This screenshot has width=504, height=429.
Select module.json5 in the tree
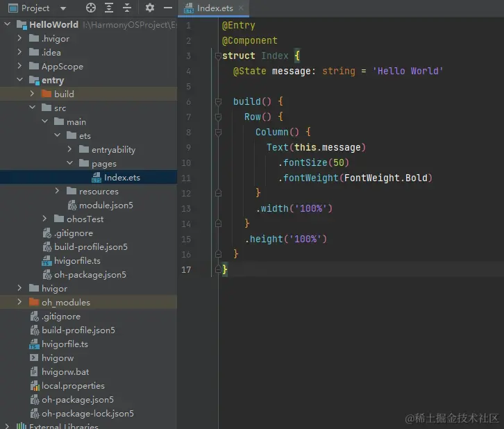(106, 205)
